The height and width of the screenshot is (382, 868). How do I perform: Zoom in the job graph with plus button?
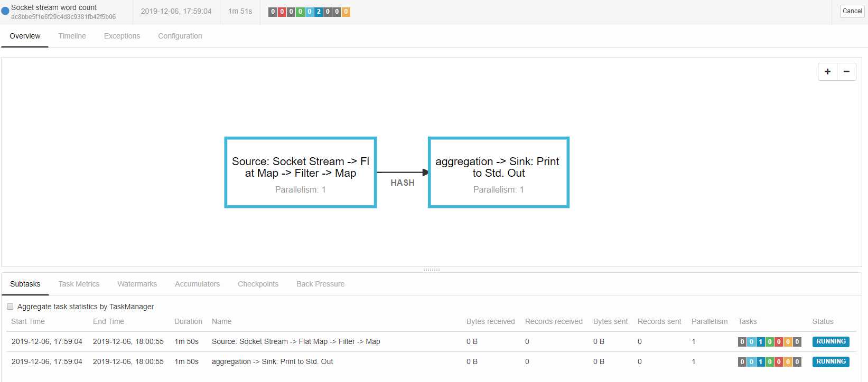[x=827, y=72]
